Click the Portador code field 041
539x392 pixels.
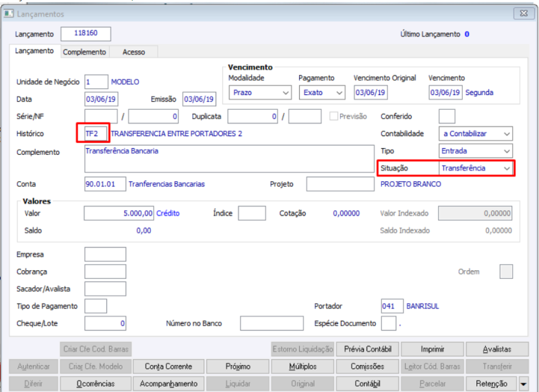tap(392, 306)
